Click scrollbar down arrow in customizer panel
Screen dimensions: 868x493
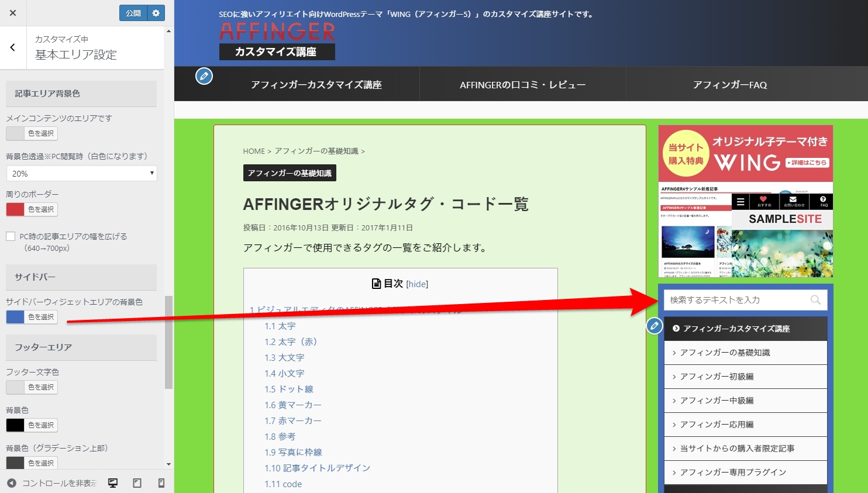point(168,464)
